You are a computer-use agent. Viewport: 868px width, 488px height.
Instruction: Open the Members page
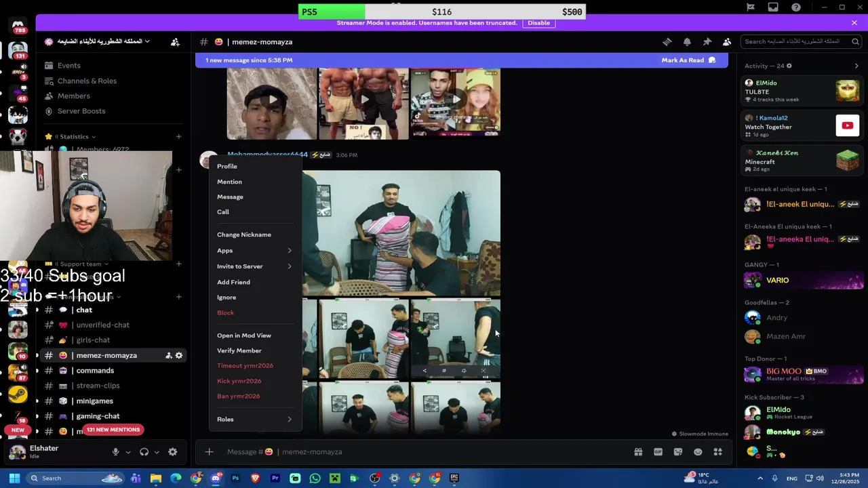pyautogui.click(x=73, y=96)
